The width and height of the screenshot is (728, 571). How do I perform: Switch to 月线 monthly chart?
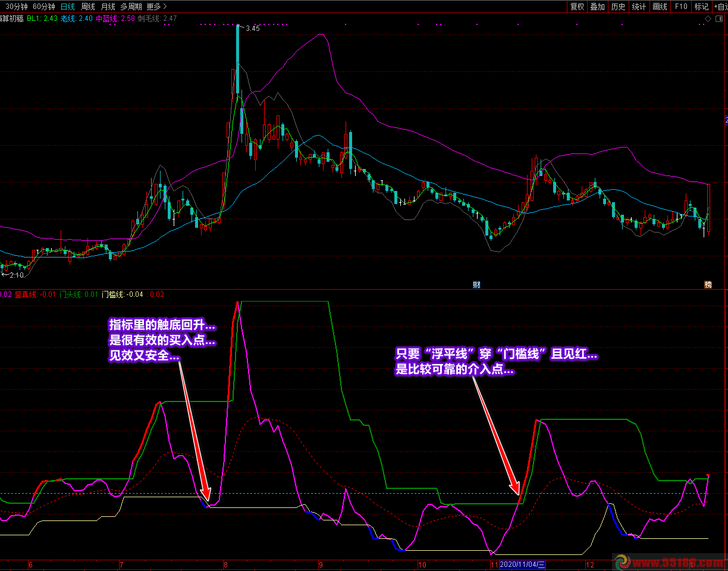108,7
